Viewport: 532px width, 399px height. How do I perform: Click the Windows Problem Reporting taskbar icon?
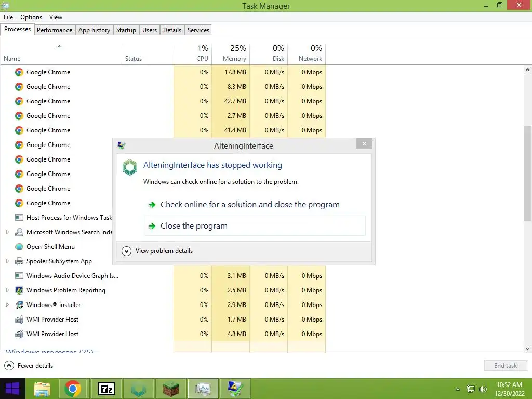235,389
